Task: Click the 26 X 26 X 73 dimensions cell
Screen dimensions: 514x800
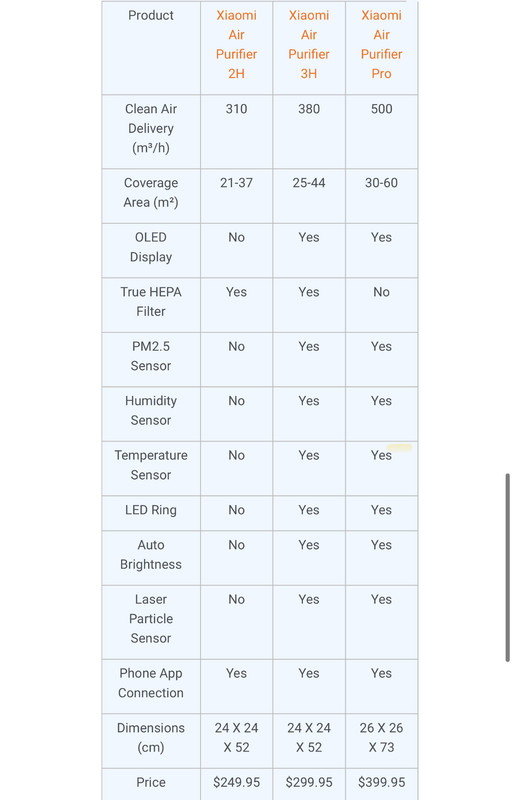Action: tap(381, 737)
